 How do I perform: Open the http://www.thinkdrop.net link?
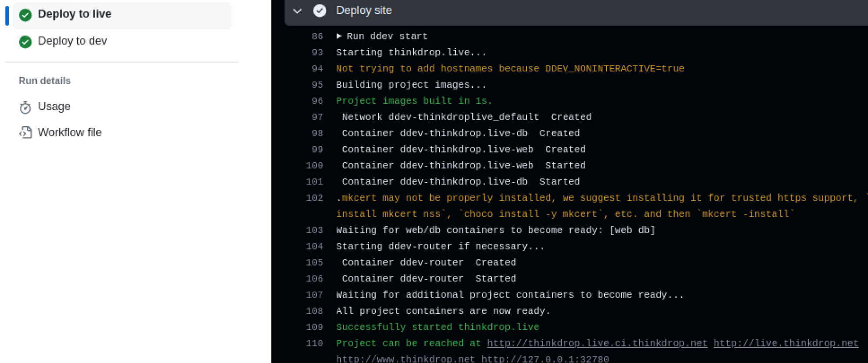coord(405,359)
